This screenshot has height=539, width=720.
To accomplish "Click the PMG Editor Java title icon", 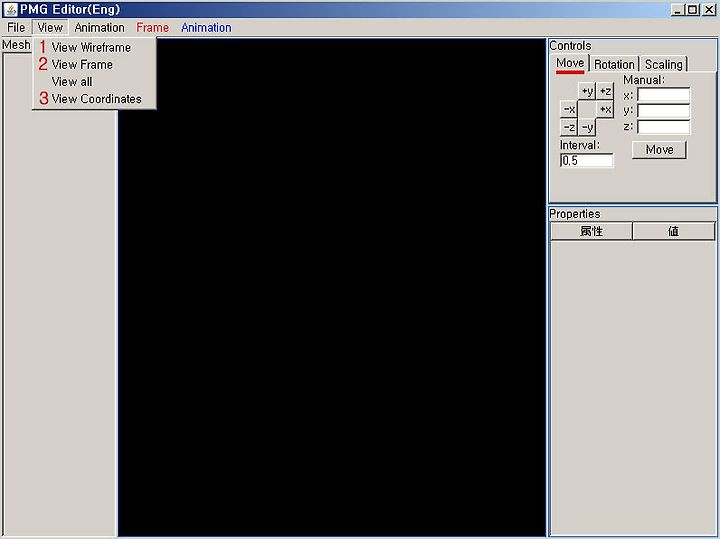I will click(10, 9).
